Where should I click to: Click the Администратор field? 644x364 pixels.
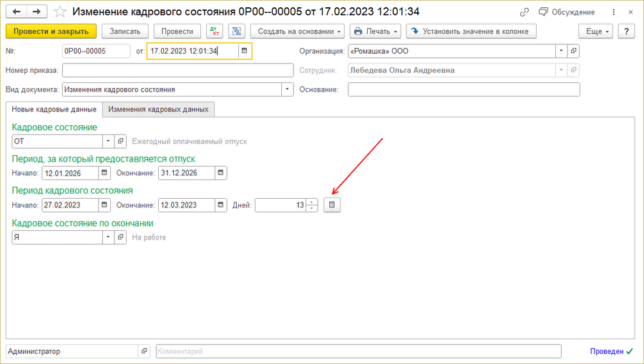(72, 351)
